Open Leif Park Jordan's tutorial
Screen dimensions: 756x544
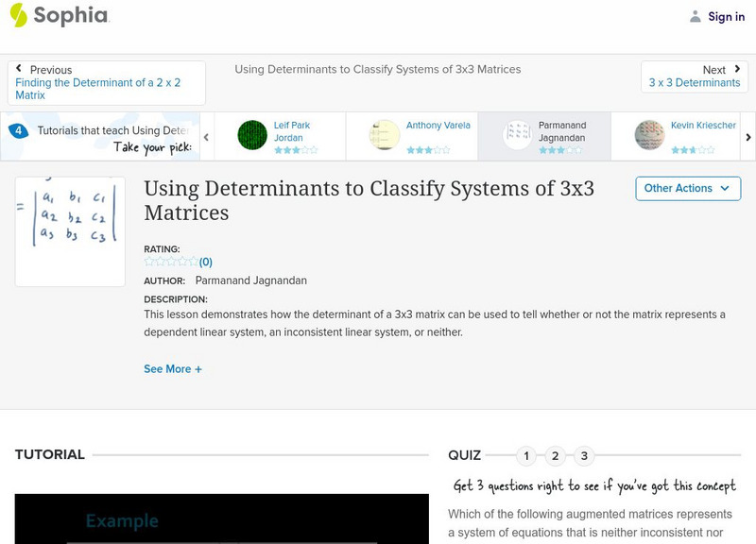tap(292, 131)
